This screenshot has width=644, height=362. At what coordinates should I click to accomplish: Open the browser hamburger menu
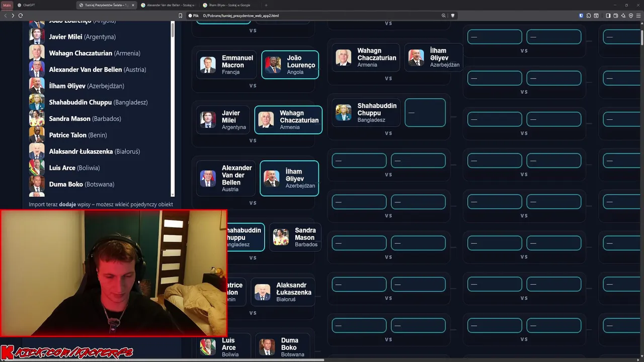click(x=638, y=16)
